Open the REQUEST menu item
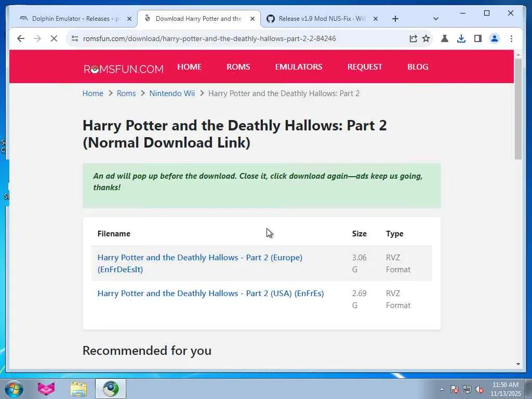This screenshot has height=399, width=532. tap(365, 67)
